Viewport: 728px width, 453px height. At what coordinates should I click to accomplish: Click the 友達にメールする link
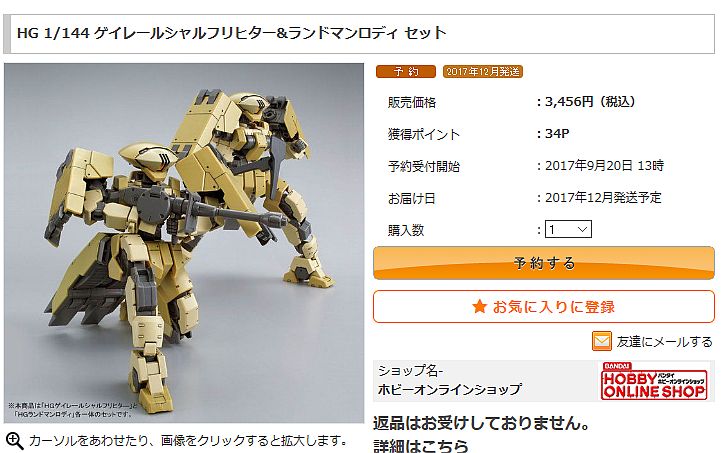[664, 342]
